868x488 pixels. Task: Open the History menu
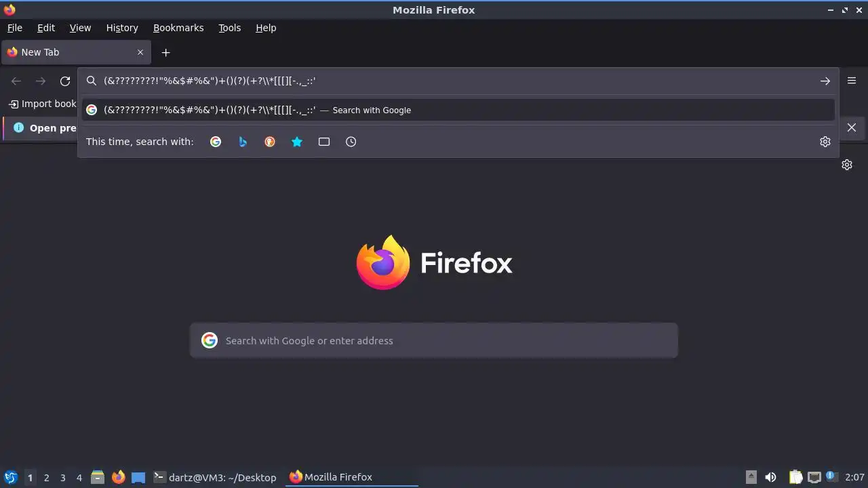(x=122, y=28)
